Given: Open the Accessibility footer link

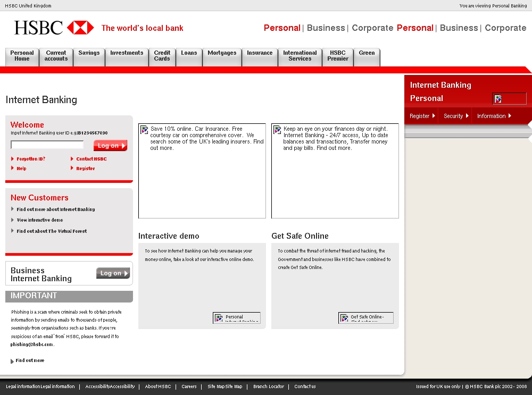Looking at the screenshot, I should pos(110,386).
